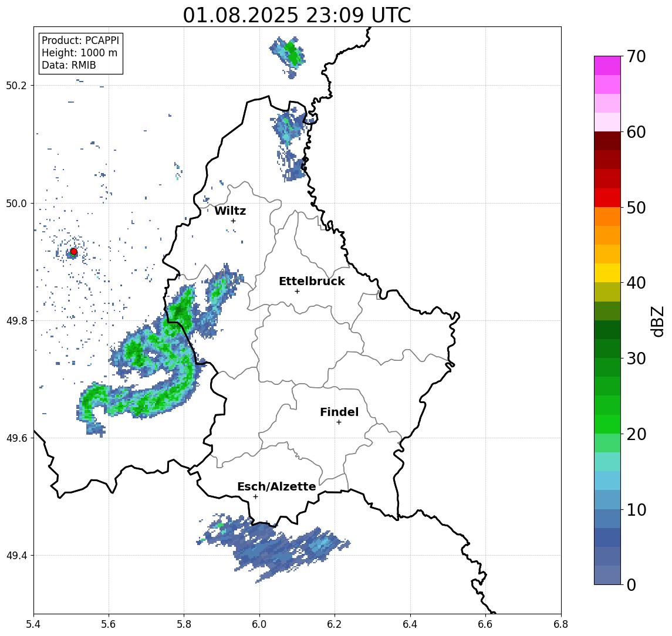The width and height of the screenshot is (672, 636).
Task: Click the 'Height: 1000 m' text
Action: click(79, 53)
